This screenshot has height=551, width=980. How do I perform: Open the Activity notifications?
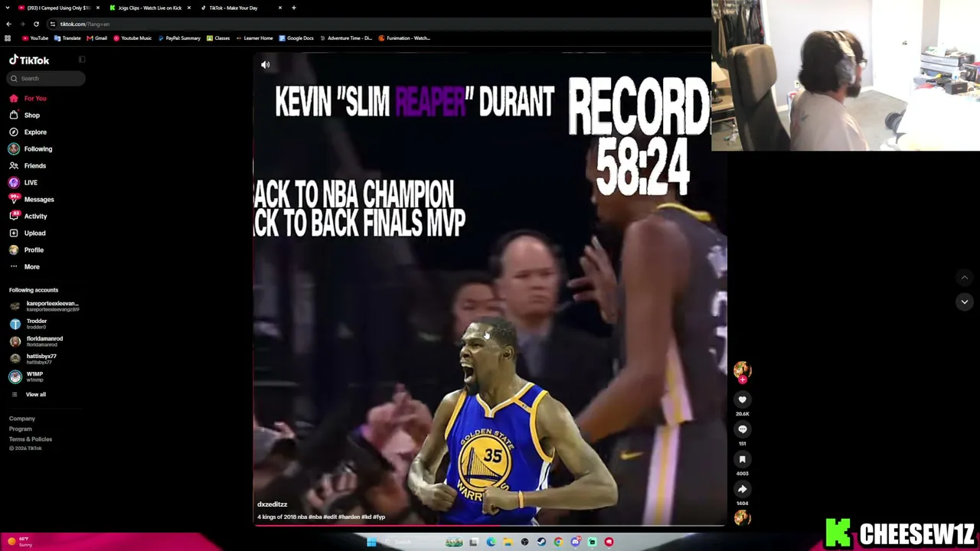coord(28,217)
